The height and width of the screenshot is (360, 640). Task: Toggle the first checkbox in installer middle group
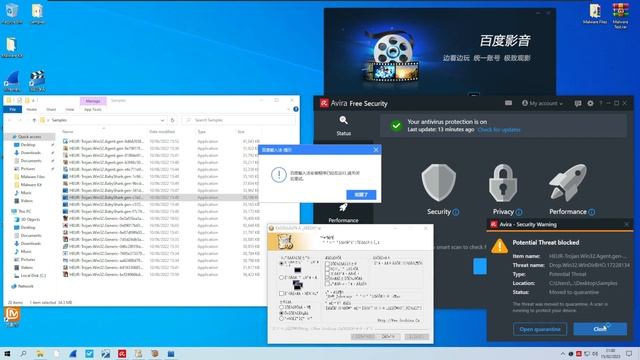(x=327, y=264)
